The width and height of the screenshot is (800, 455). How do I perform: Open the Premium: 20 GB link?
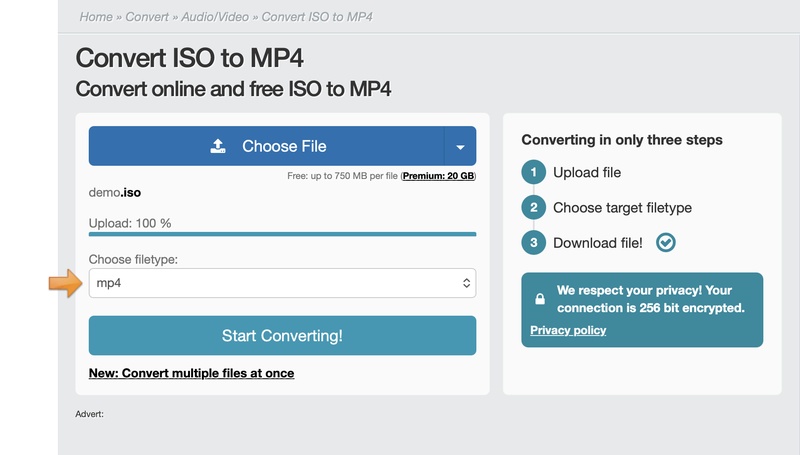coord(438,176)
